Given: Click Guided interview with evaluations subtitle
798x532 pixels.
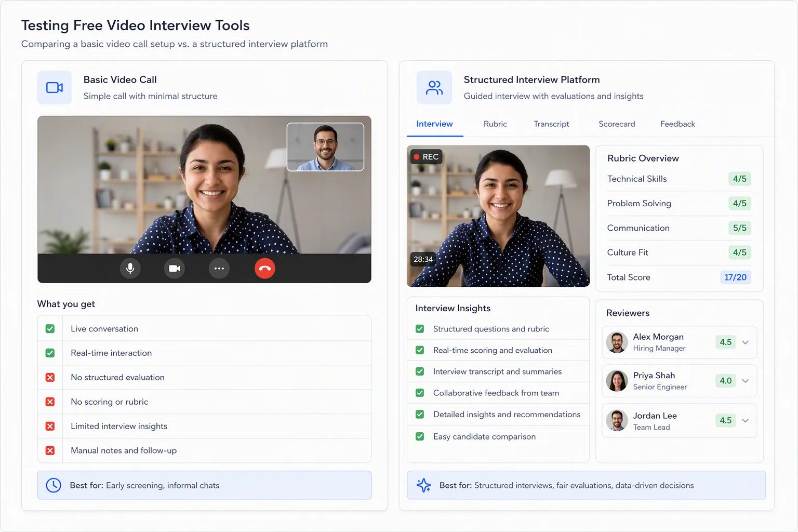Looking at the screenshot, I should (554, 96).
